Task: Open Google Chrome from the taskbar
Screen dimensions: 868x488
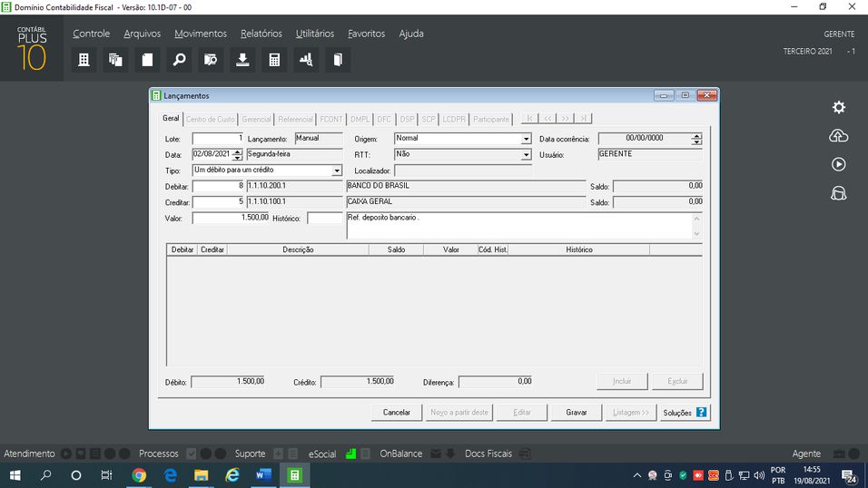Action: (x=139, y=475)
